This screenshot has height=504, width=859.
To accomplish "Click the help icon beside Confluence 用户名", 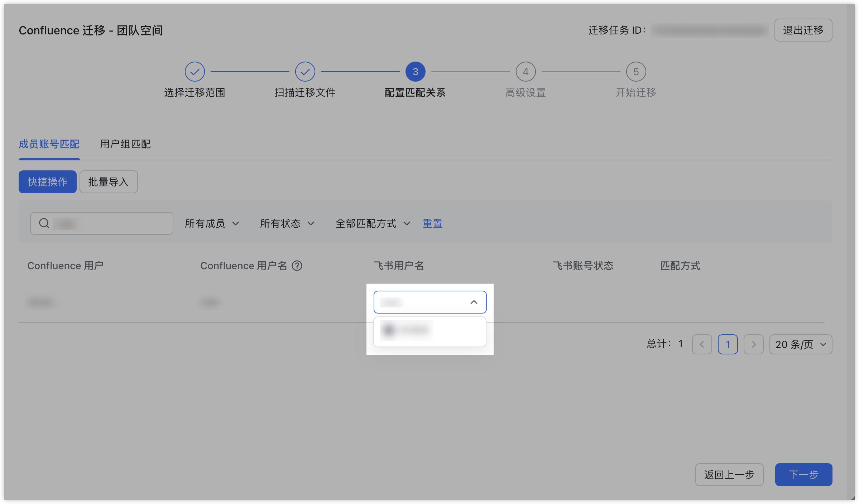I will coord(297,266).
